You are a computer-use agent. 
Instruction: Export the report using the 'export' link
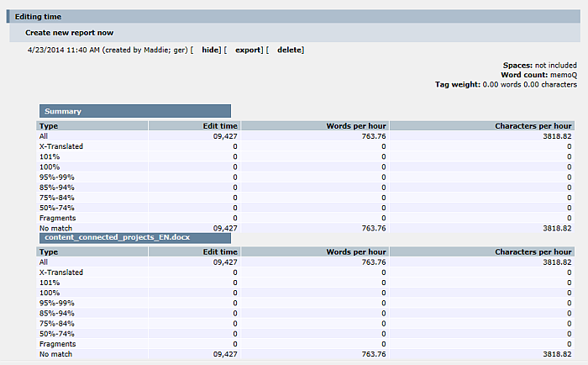click(248, 50)
